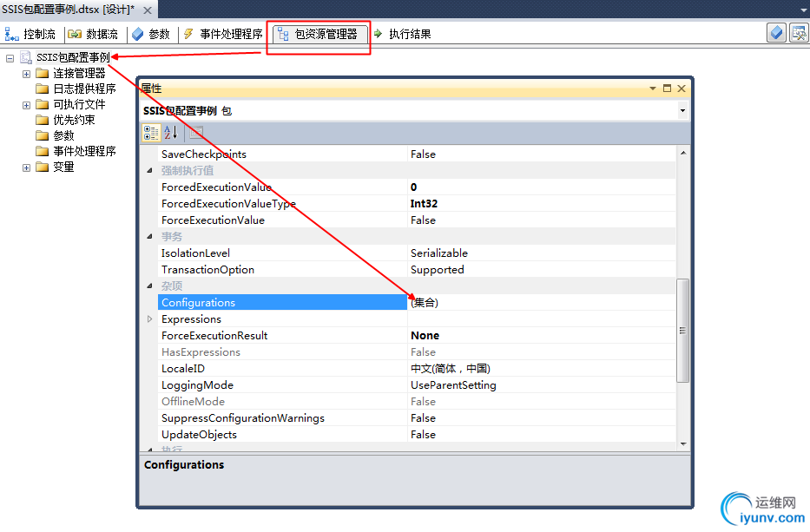Click the properties scrollbar down arrow
Viewport: 810px width, 532px height.
coord(683,444)
